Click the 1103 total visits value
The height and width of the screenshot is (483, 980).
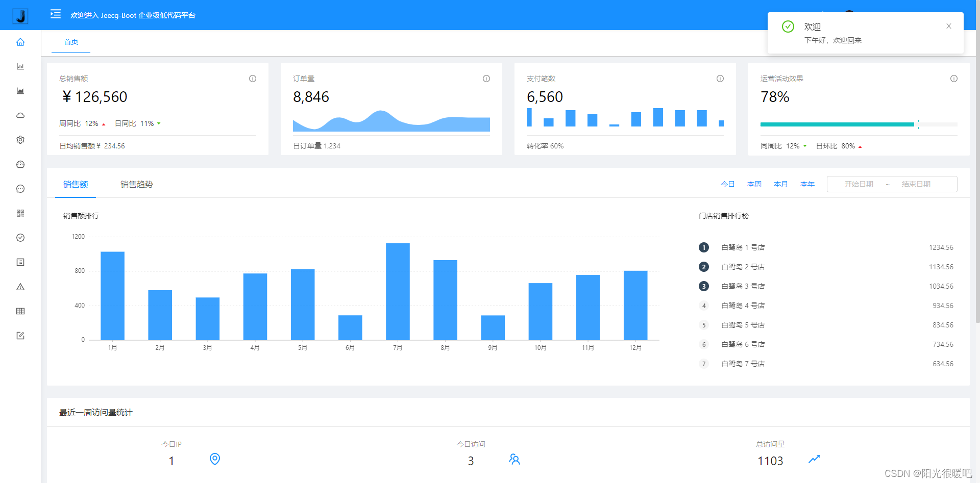coord(770,461)
